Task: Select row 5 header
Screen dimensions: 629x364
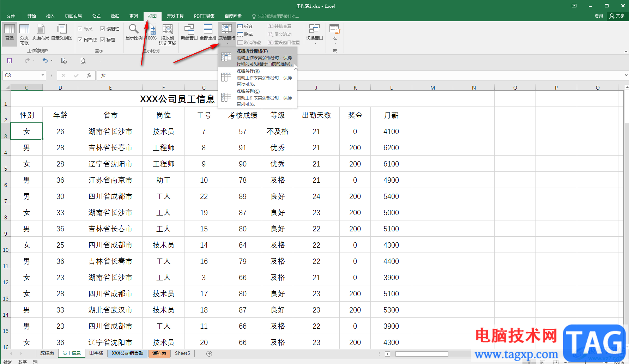Action: click(6, 164)
